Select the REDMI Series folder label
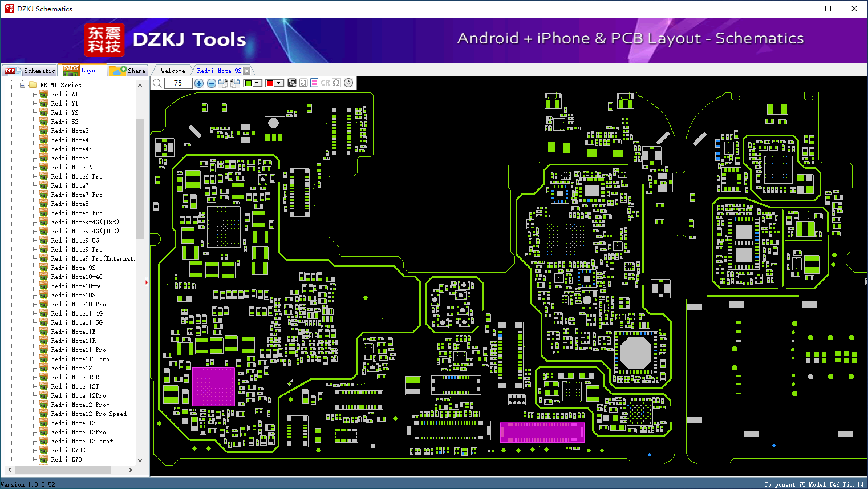This screenshot has width=868, height=489. click(x=60, y=85)
